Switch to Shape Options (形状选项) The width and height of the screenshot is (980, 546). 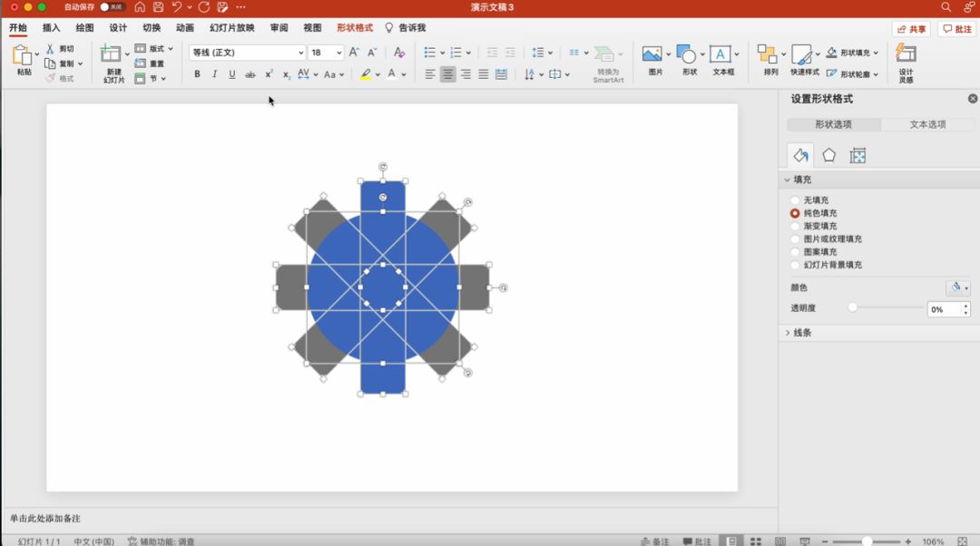point(833,124)
